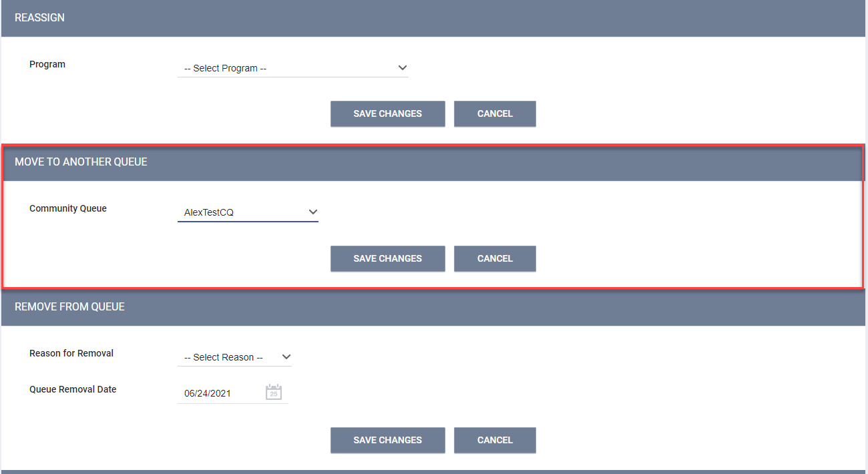
Task: Save changes in Move to Another Queue
Action: tap(387, 258)
